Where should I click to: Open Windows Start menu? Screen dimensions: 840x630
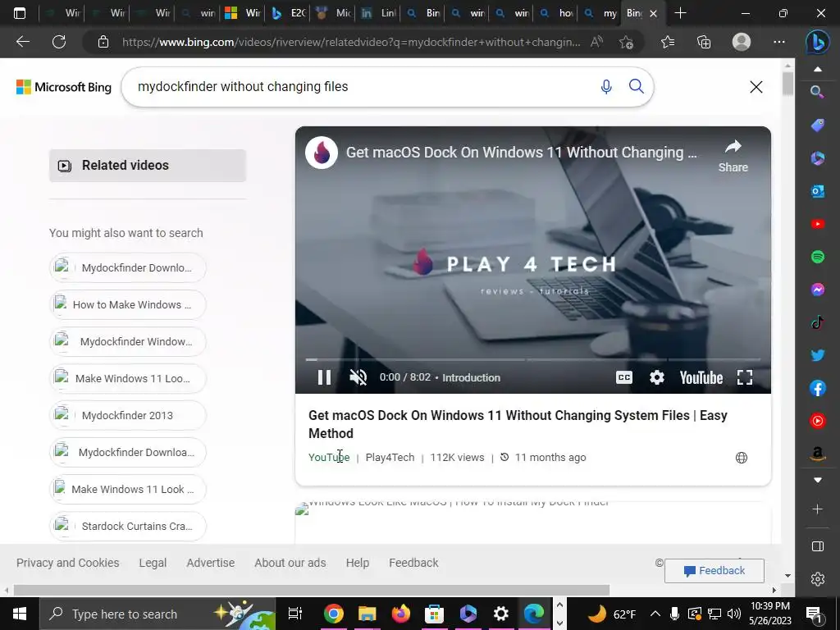pyautogui.click(x=20, y=614)
